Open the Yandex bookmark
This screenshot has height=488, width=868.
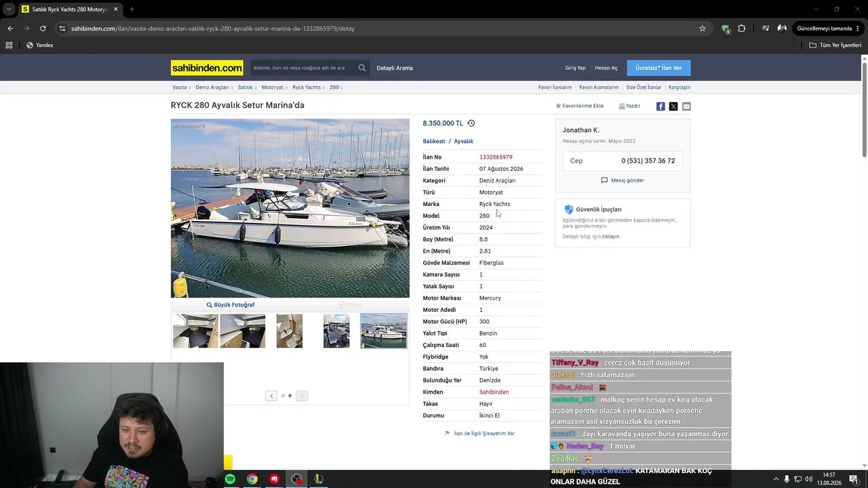[x=39, y=45]
